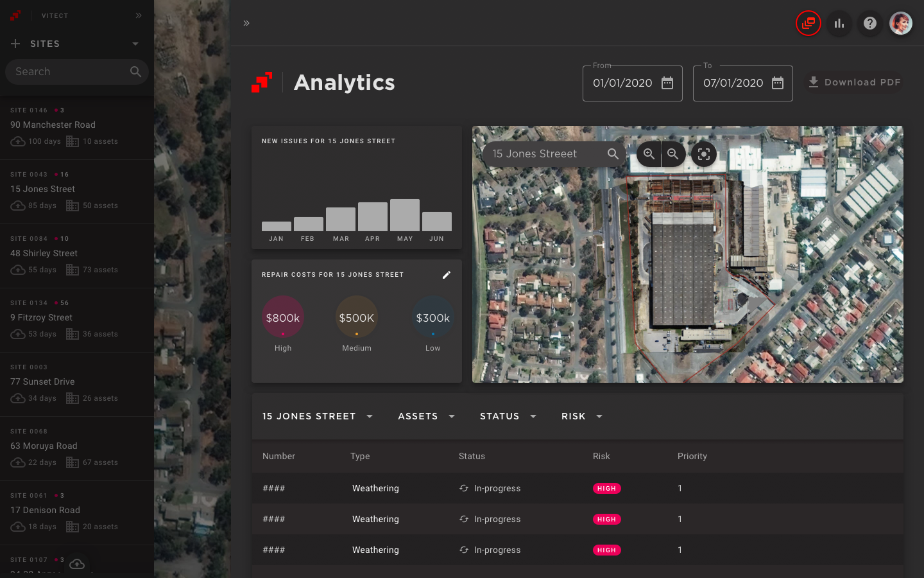This screenshot has width=924, height=578.
Task: Sort by Type column header
Action: coord(360,456)
